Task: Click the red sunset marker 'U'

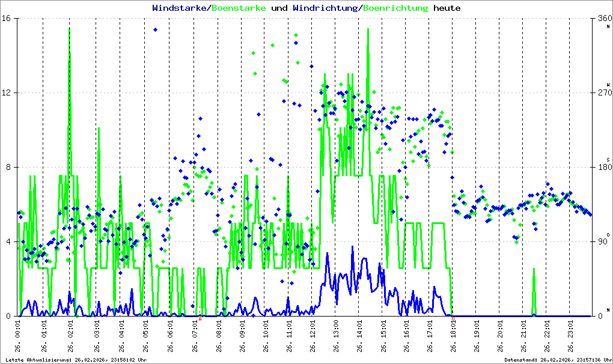Action: click(x=453, y=319)
